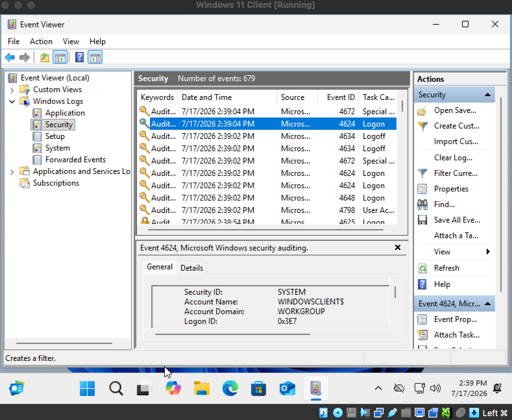Toggle the Show/Hide Action Pane icon
The width and height of the screenshot is (512, 420).
click(x=95, y=58)
